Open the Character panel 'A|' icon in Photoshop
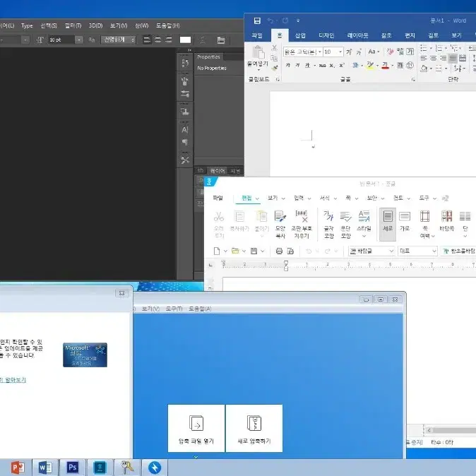476x476 pixels. click(185, 130)
